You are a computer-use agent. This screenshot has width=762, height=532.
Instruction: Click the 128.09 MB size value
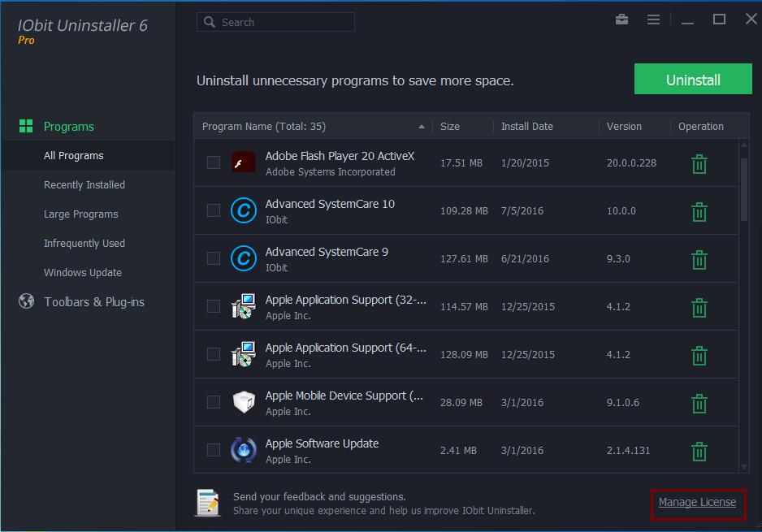pos(464,355)
